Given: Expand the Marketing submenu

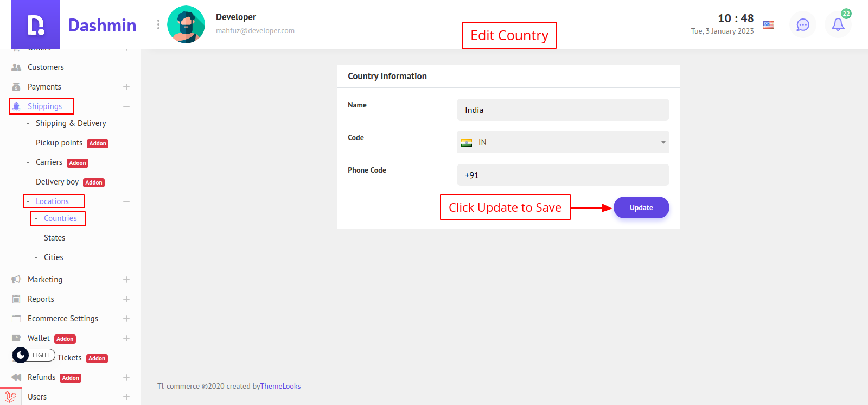Looking at the screenshot, I should pyautogui.click(x=126, y=280).
